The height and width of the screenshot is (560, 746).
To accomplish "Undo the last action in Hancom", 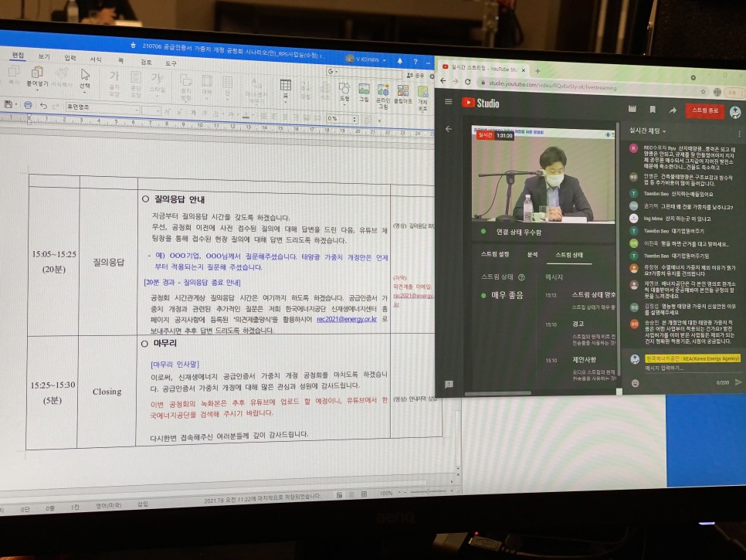I will tap(43, 106).
